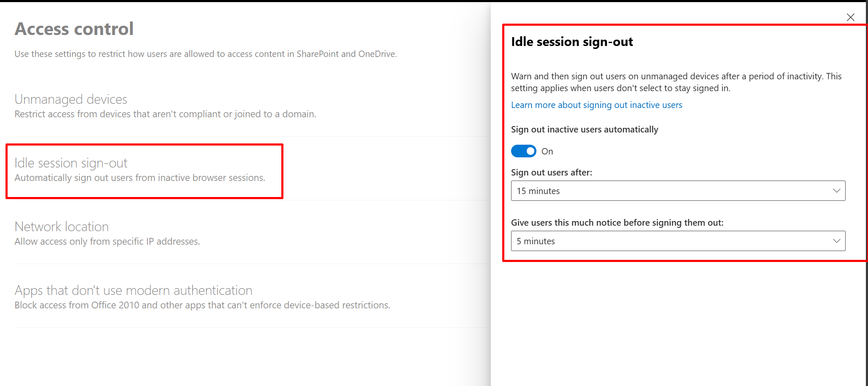Turn off Sign out inactive users toggle
This screenshot has height=386, width=868.
pyautogui.click(x=523, y=151)
